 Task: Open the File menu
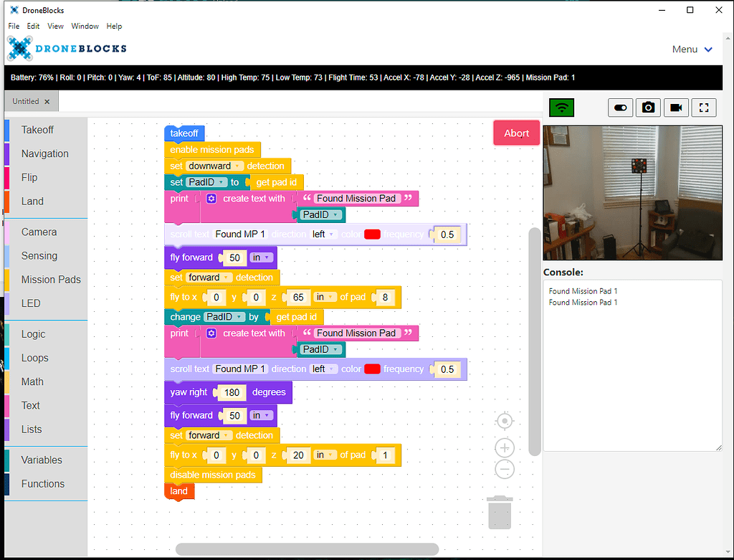tap(14, 26)
